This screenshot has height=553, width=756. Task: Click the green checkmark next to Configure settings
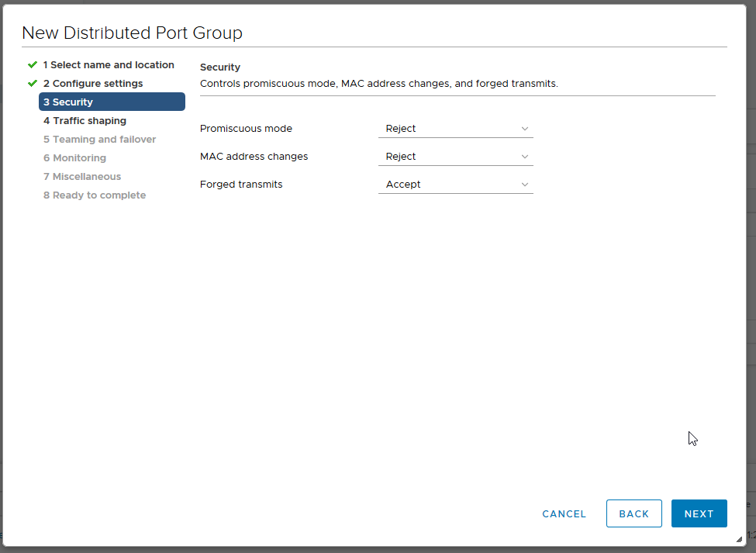click(x=32, y=83)
